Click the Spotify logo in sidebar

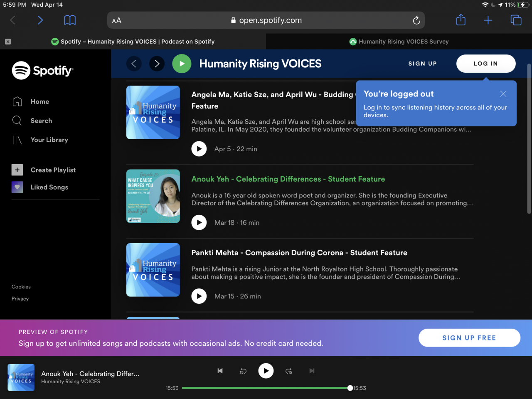[42, 71]
